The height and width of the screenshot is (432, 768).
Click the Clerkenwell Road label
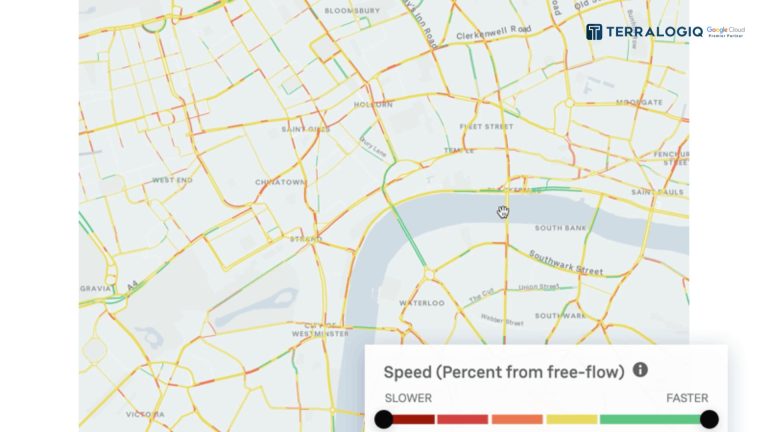tap(494, 32)
